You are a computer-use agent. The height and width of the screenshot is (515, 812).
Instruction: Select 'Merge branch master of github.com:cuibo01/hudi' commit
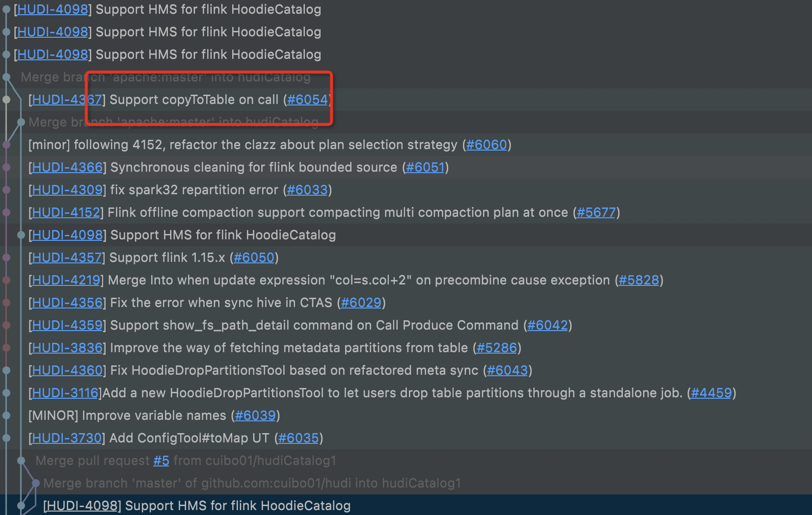click(251, 483)
